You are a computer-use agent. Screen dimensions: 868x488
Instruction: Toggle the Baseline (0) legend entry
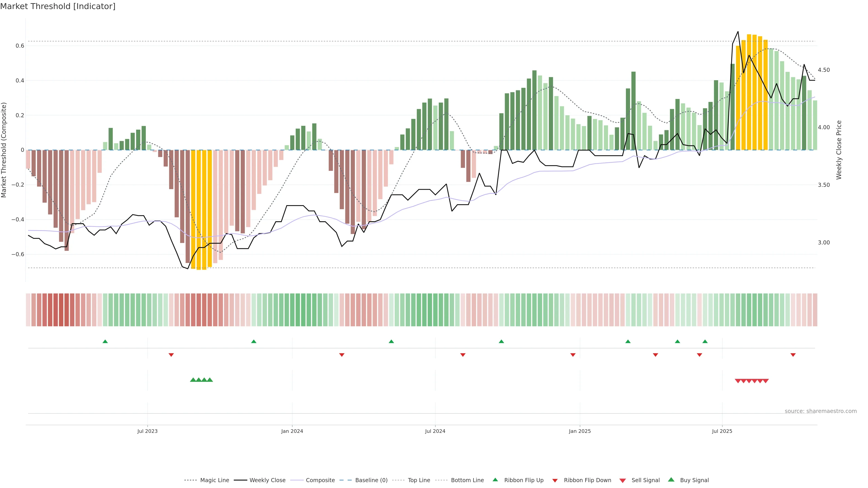(x=371, y=480)
